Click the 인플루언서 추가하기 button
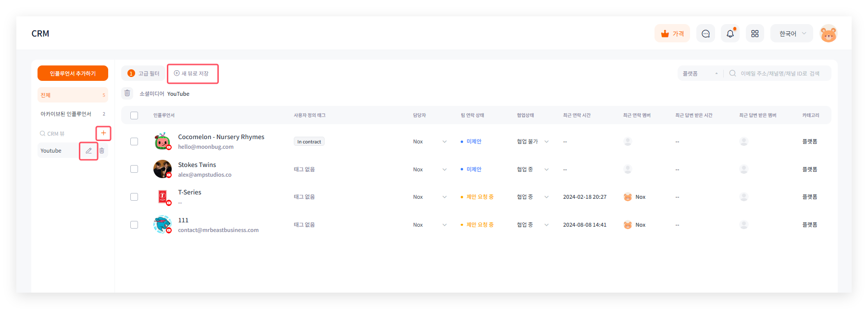The width and height of the screenshot is (868, 309). (x=73, y=73)
